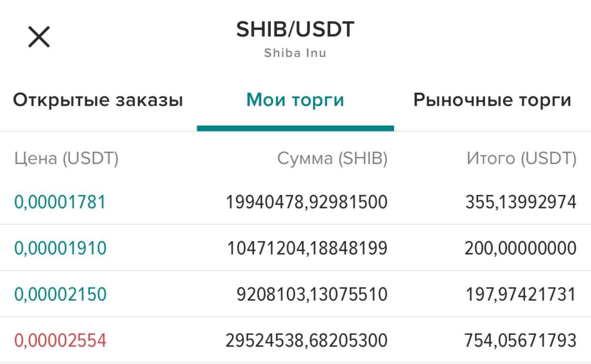Tap total 355,13992974 USDT
The image size is (591, 364).
click(x=521, y=202)
